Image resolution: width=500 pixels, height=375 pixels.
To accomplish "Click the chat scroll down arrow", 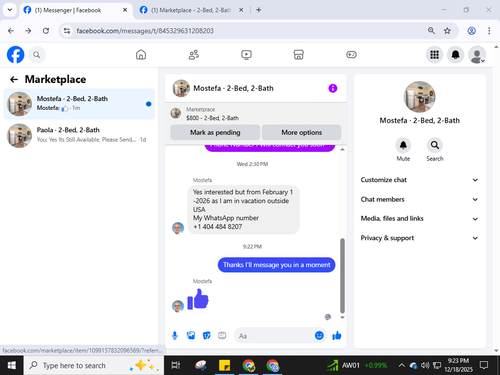I will pos(342,317).
